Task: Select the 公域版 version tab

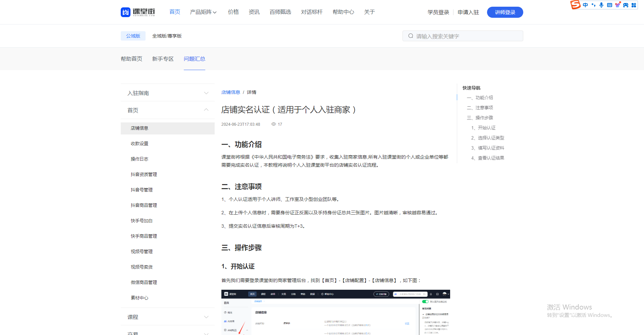Action: 133,36
